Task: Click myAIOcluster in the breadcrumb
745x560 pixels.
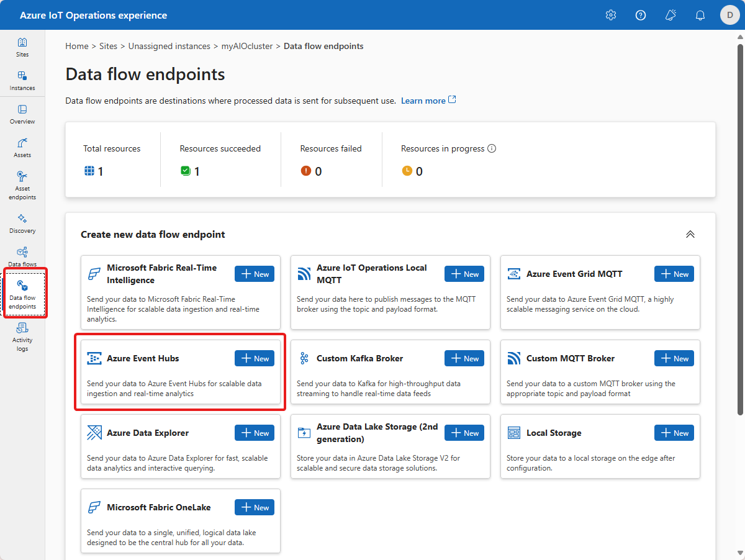Action: [x=247, y=47]
